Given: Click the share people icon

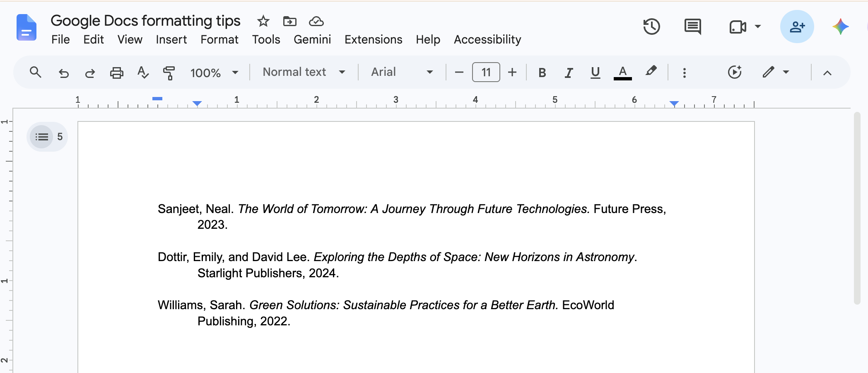Looking at the screenshot, I should pyautogui.click(x=797, y=27).
